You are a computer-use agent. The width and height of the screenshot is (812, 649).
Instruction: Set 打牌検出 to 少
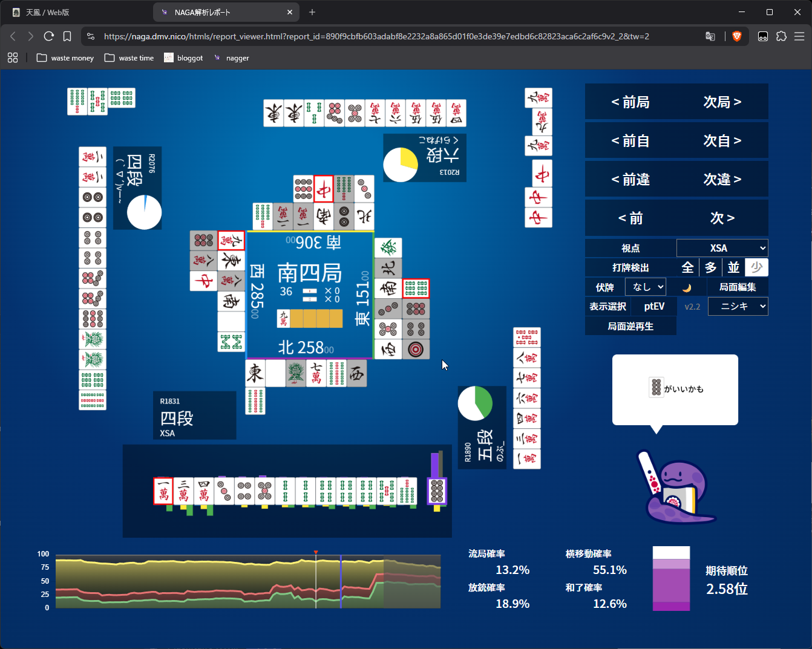click(x=756, y=267)
